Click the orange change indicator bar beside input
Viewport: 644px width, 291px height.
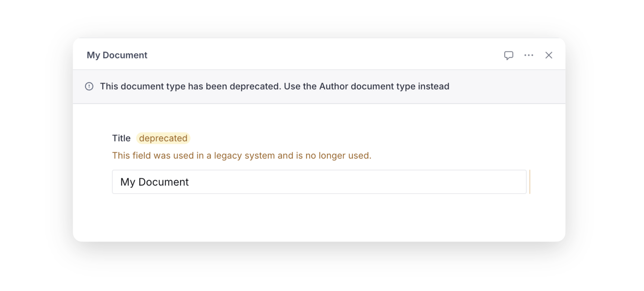pos(530,182)
